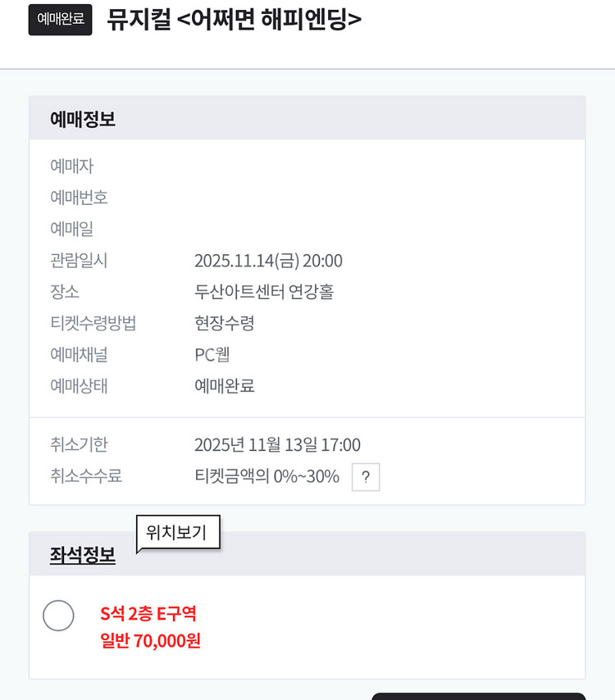Click the 티켓금액의 0%~30% fee text
Screen dimensions: 615x700
click(266, 476)
